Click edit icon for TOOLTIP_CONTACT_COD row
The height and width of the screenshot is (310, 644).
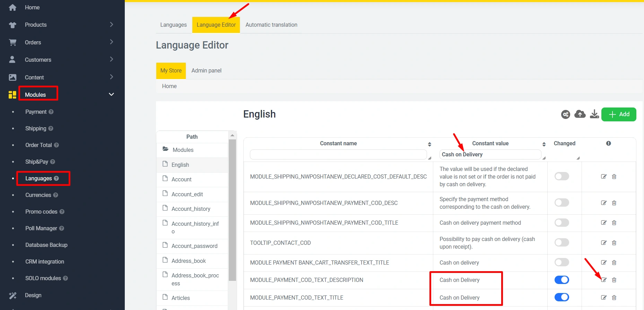(603, 243)
